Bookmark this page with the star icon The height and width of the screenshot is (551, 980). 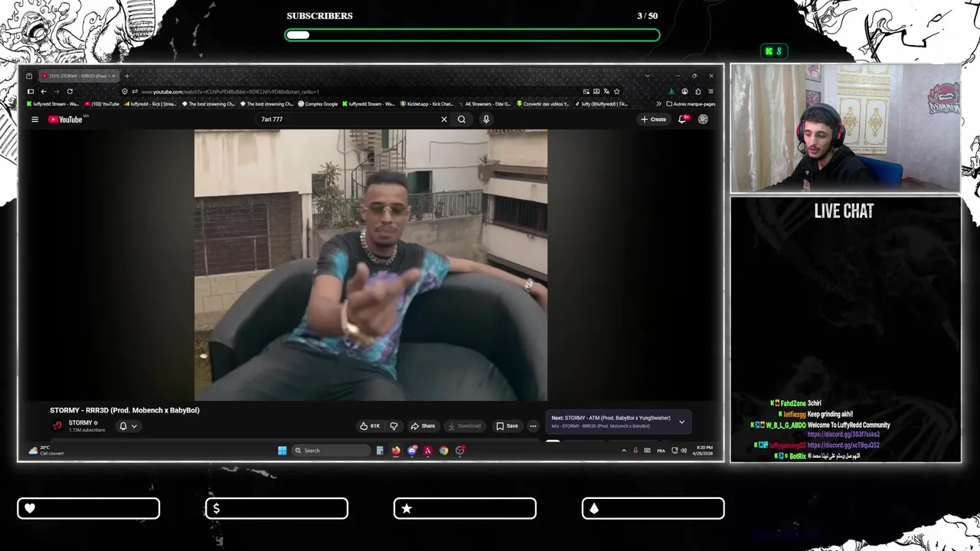(x=617, y=92)
